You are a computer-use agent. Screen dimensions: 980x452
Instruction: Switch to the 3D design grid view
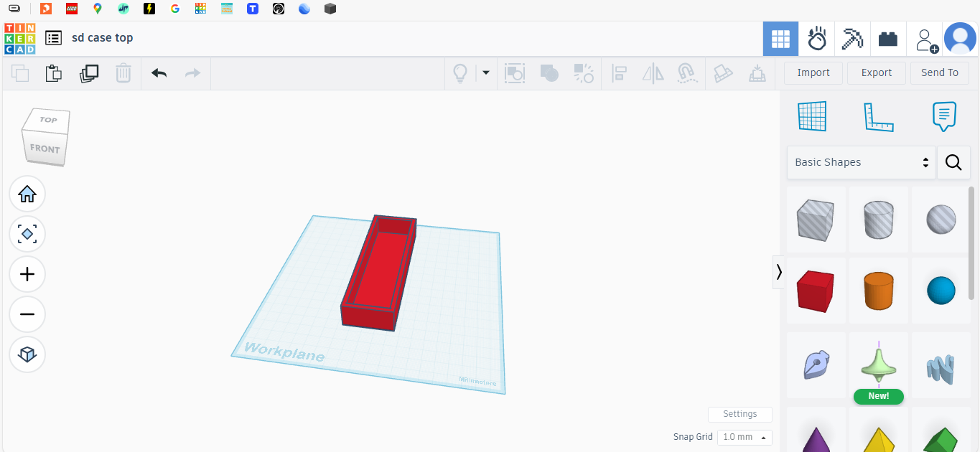click(x=780, y=39)
